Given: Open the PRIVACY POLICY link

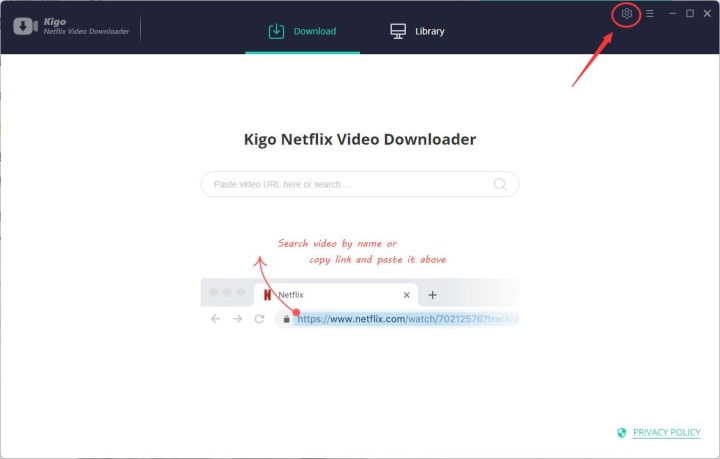Looking at the screenshot, I should [667, 432].
